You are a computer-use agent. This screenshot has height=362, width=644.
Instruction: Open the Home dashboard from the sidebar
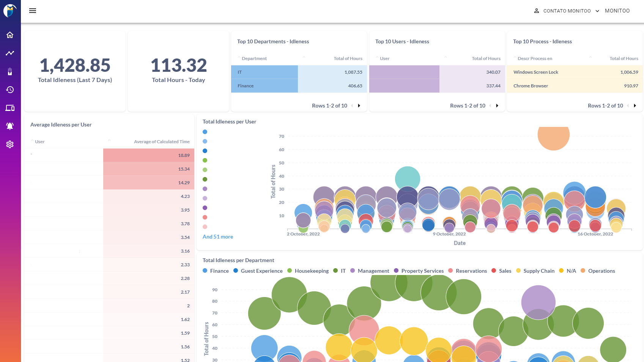[x=10, y=35]
